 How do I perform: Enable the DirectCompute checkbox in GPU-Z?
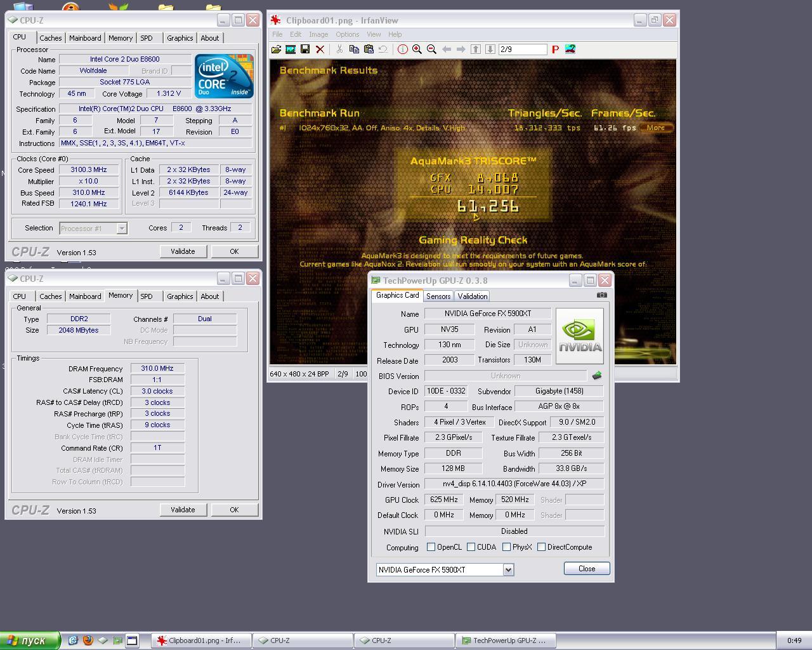pos(541,547)
